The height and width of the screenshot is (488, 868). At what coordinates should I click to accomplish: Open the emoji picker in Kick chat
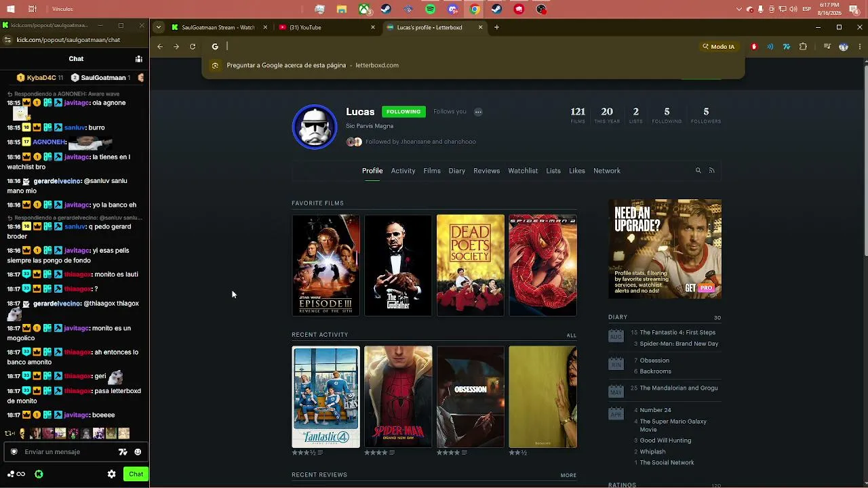138,452
